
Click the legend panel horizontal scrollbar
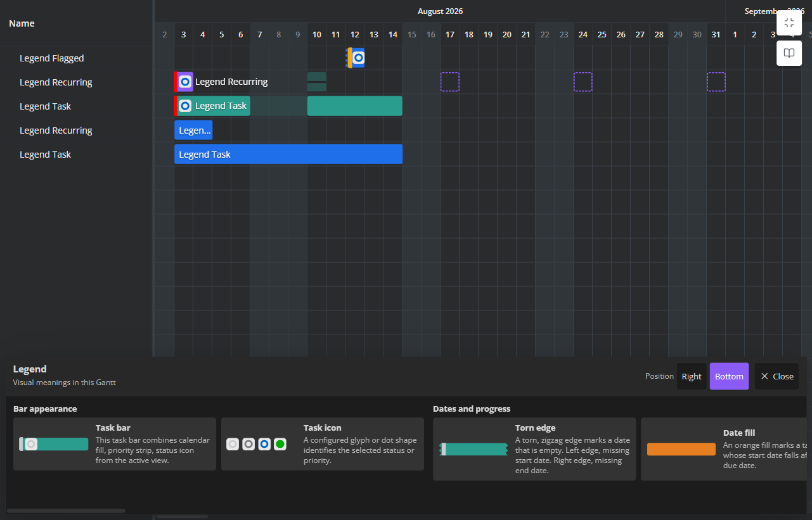(66, 510)
